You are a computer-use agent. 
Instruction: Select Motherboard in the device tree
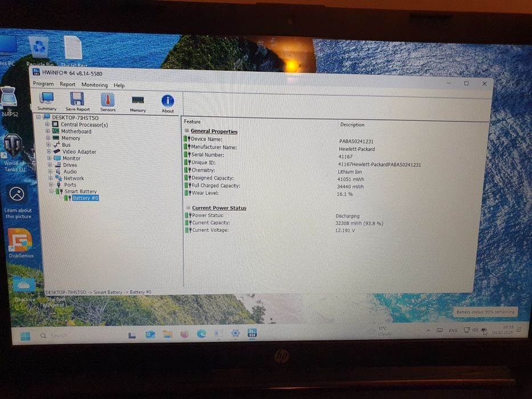point(76,131)
